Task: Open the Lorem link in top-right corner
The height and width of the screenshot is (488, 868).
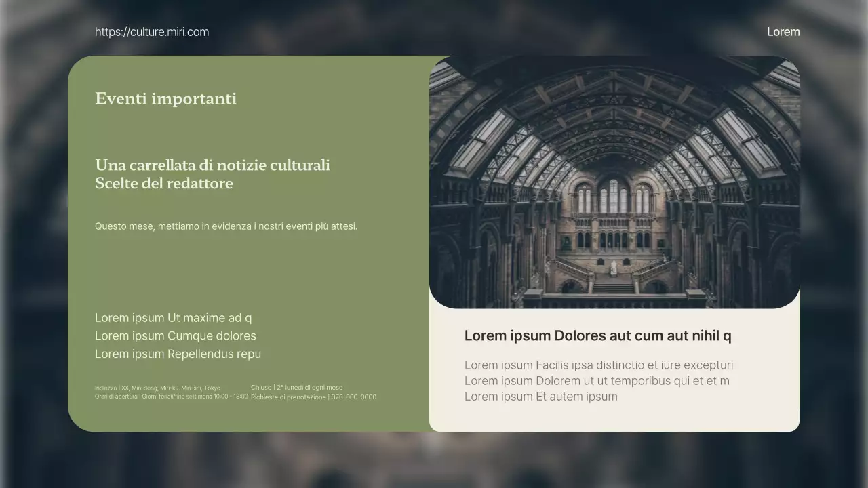Action: click(x=783, y=32)
